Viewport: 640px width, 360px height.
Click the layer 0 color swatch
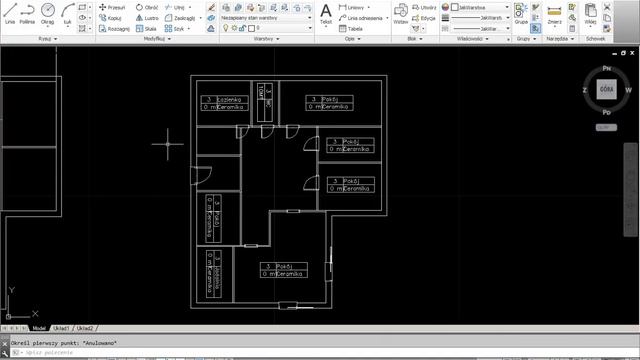tap(251, 28)
